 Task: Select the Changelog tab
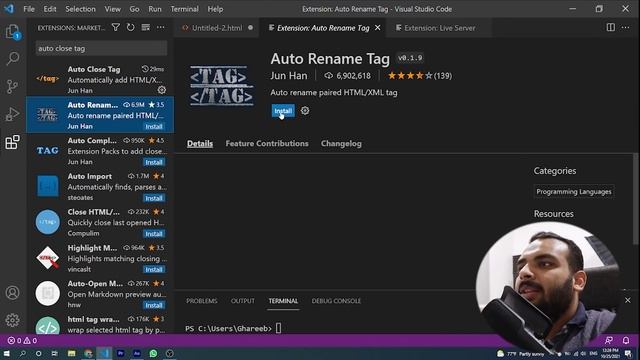[341, 143]
